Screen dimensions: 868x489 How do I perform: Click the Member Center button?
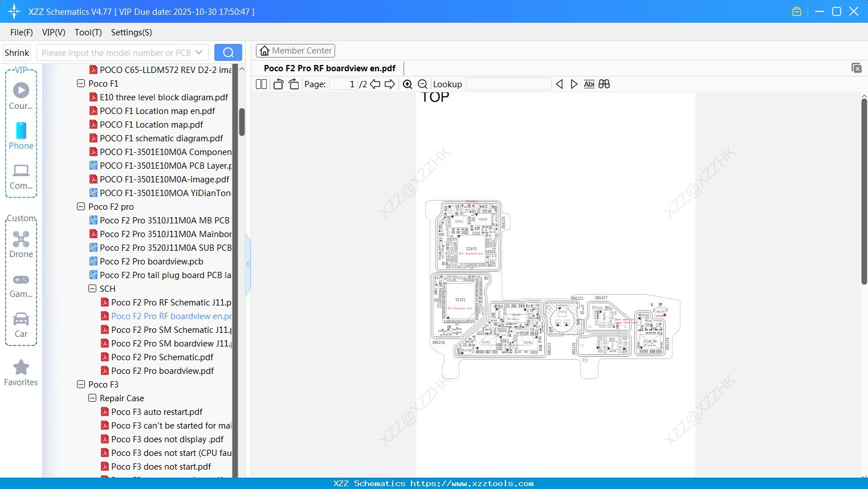click(x=295, y=51)
